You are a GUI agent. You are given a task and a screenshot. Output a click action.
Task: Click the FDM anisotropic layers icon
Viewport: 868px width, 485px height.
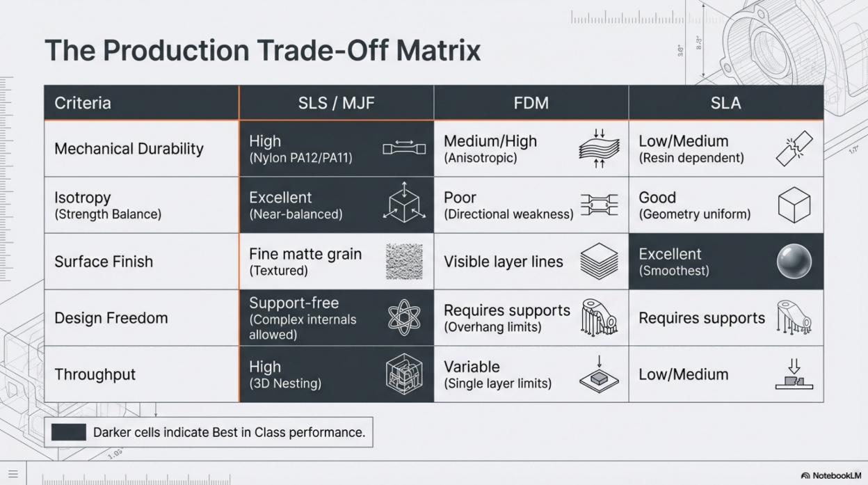(x=599, y=148)
